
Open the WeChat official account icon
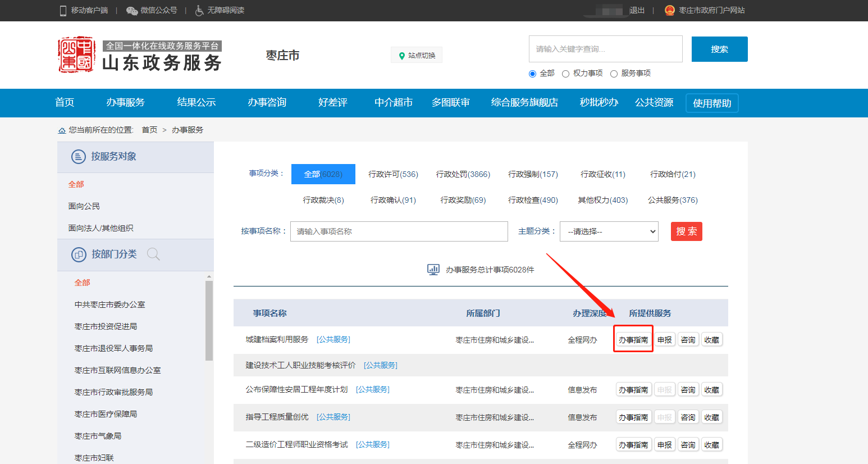click(x=132, y=11)
